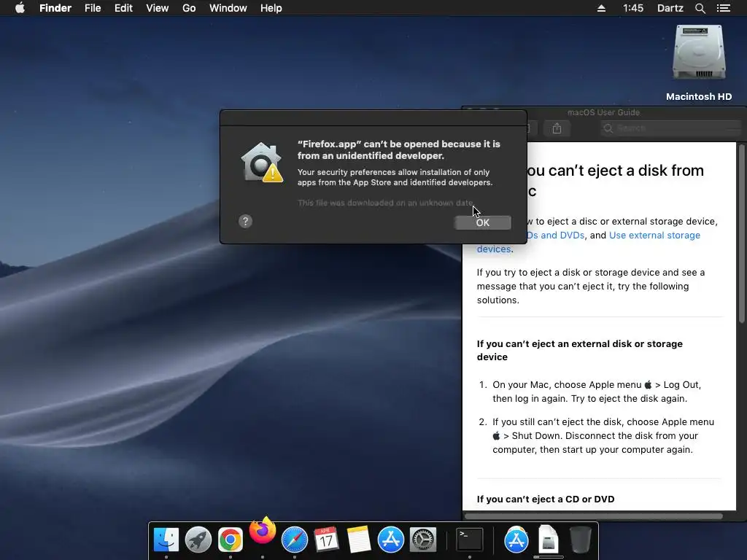Screen dimensions: 747x560
Task: Click the User Guide horizontal scrollbar
Action: [594, 516]
